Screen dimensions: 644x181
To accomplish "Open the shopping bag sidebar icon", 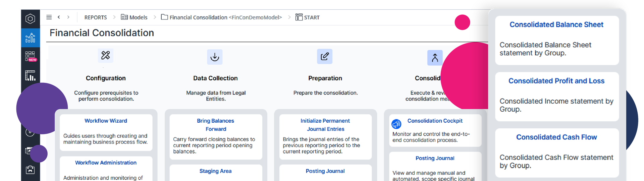I will click(30, 170).
